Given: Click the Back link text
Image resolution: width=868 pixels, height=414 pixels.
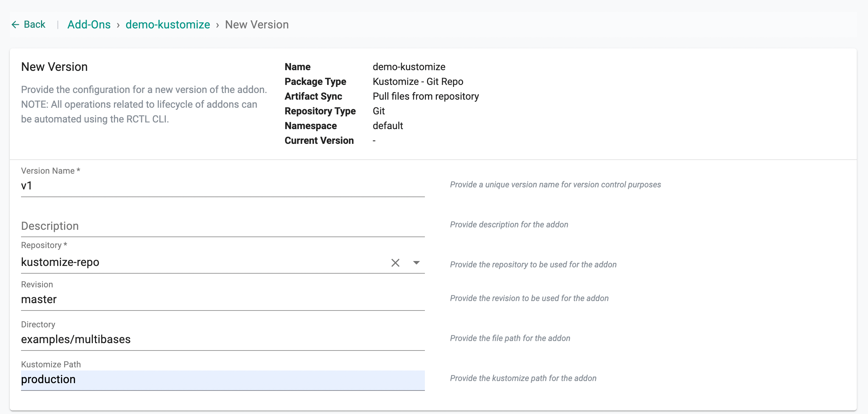Looking at the screenshot, I should pyautogui.click(x=34, y=25).
